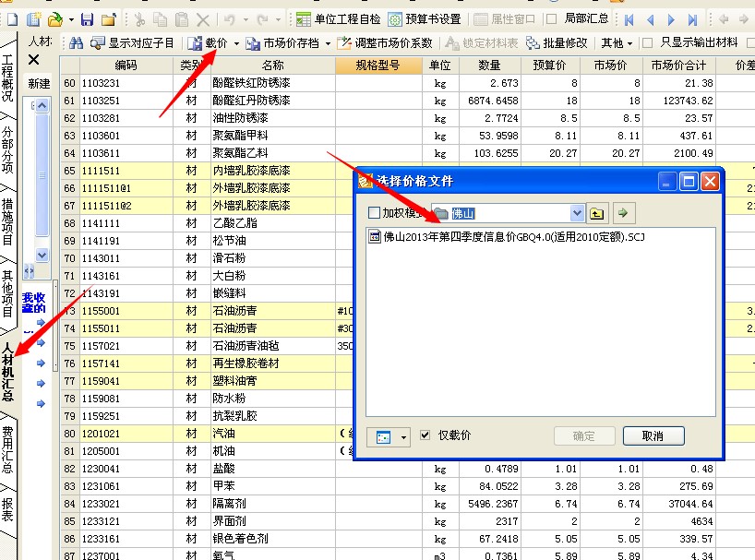Click the Redo arrow icon
The height and width of the screenshot is (560, 755).
(x=262, y=19)
